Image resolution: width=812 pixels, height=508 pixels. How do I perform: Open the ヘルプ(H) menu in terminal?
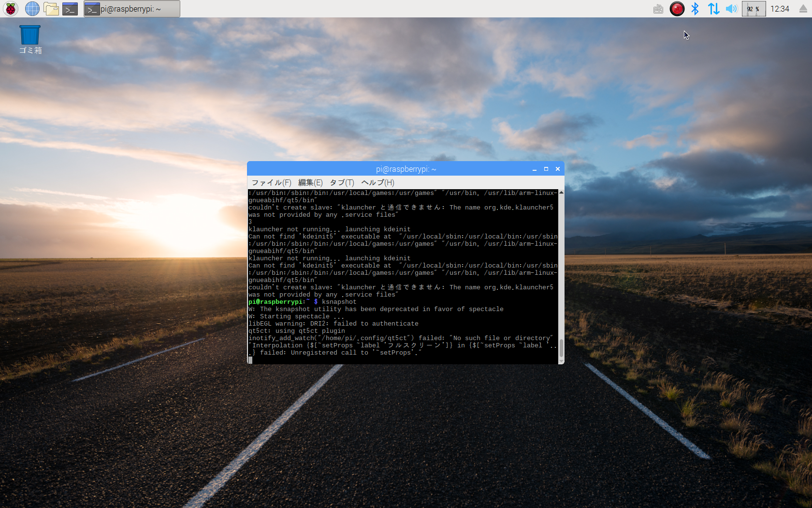[377, 182]
